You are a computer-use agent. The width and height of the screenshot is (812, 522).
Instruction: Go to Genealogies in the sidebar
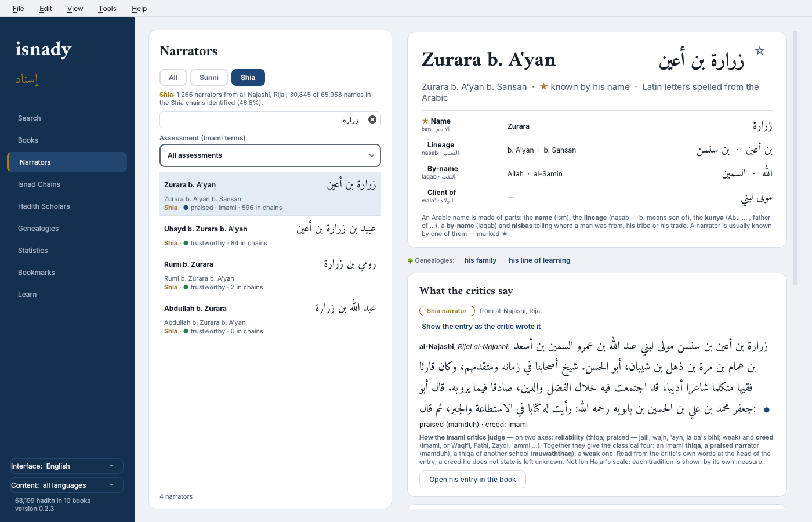pyautogui.click(x=67, y=229)
